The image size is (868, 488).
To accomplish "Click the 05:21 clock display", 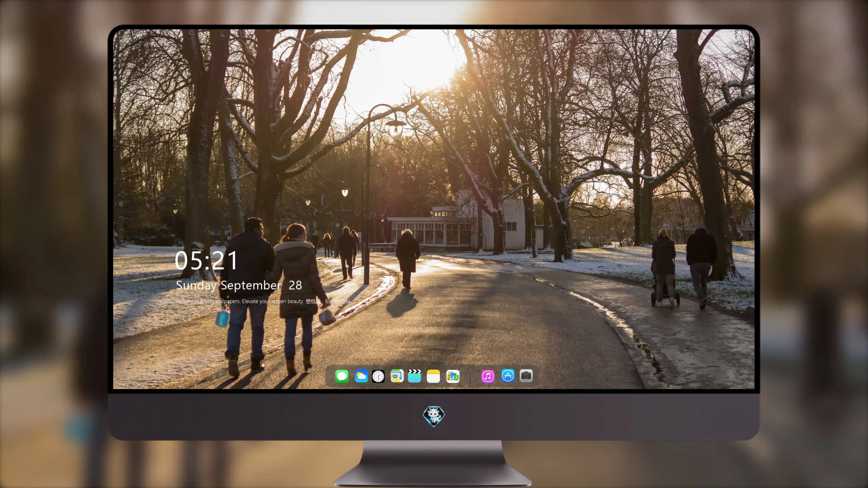I will tap(206, 260).
